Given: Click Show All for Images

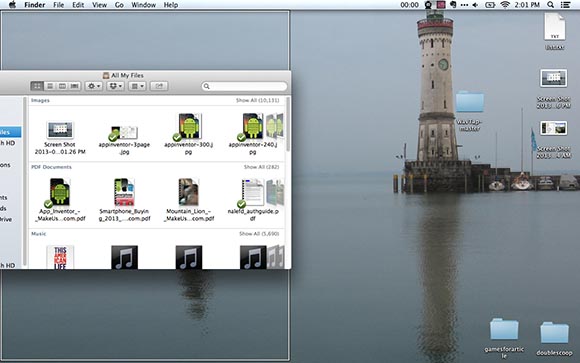Looking at the screenshot, I should (x=257, y=100).
